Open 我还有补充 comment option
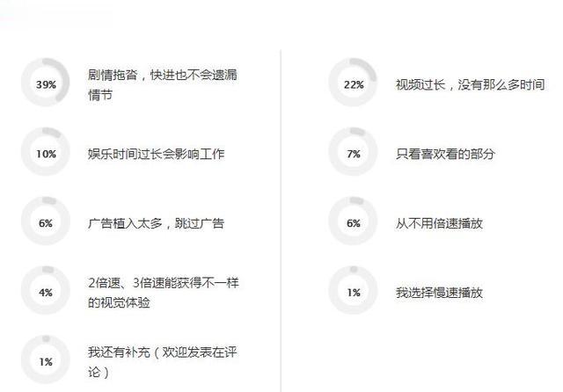The height and width of the screenshot is (392, 563). click(x=163, y=362)
